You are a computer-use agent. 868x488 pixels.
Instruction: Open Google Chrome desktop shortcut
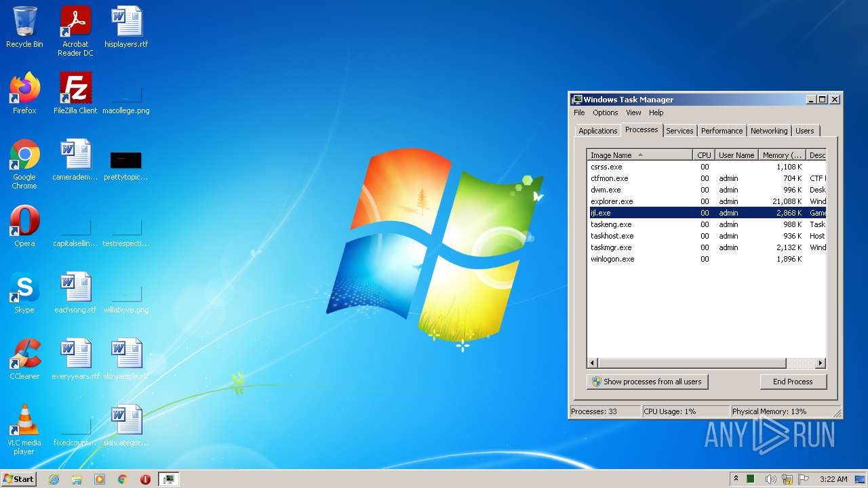[x=24, y=164]
